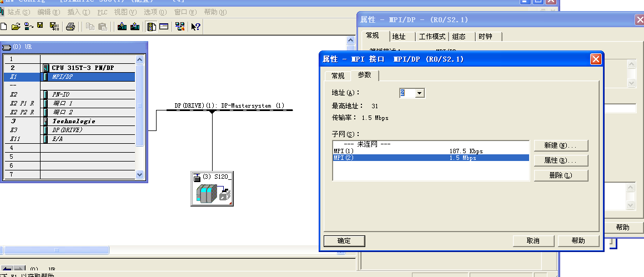Open the 选项(O) menu
Viewport: 644px width, 277px height.
pyautogui.click(x=155, y=12)
